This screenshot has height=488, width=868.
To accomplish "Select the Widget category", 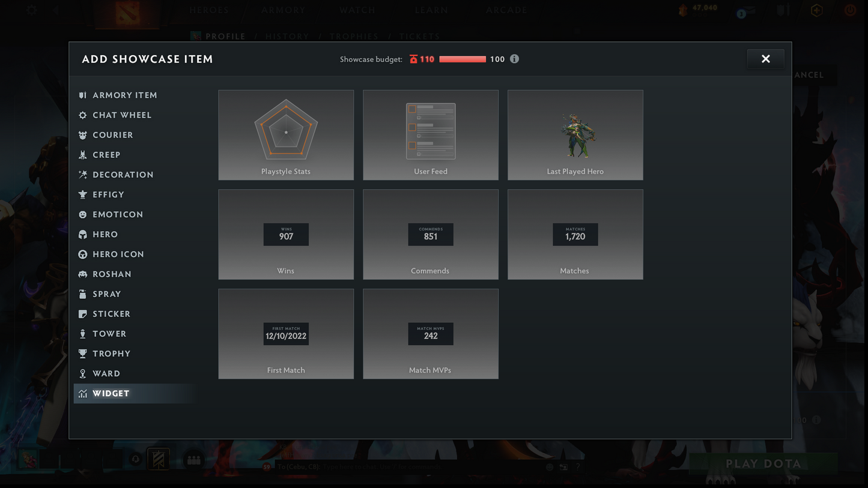I will click(x=135, y=394).
